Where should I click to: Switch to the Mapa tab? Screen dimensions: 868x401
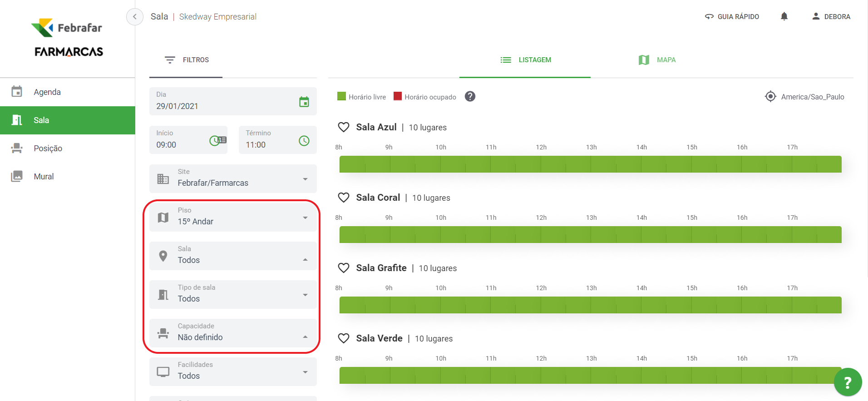click(657, 60)
